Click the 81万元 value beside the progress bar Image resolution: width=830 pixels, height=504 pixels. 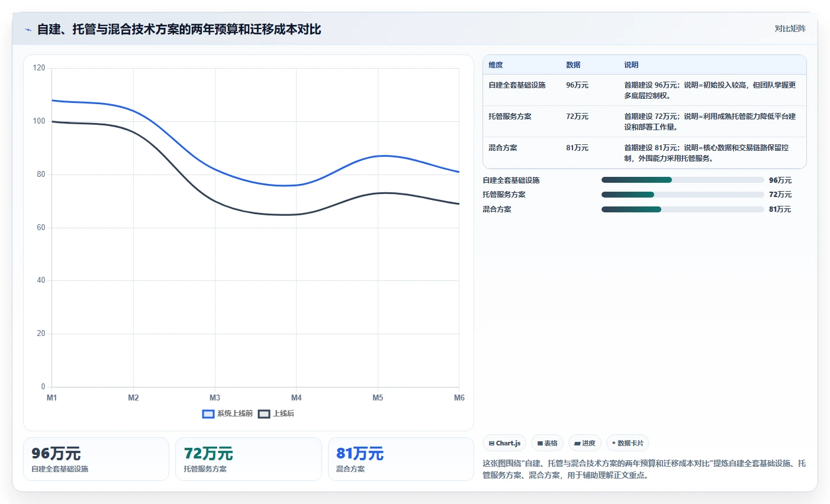(780, 209)
